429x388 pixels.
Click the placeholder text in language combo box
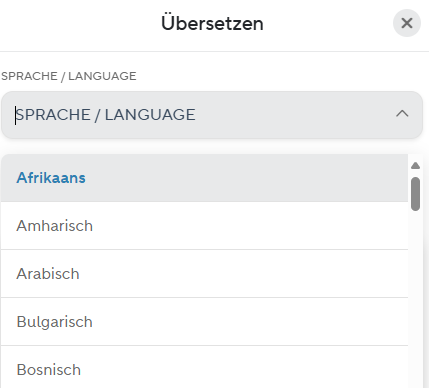tap(106, 115)
